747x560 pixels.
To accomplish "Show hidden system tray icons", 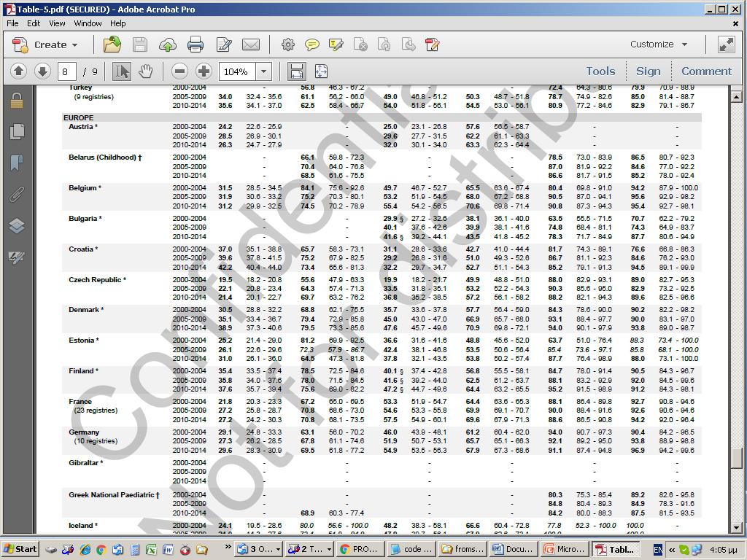I will click(672, 550).
